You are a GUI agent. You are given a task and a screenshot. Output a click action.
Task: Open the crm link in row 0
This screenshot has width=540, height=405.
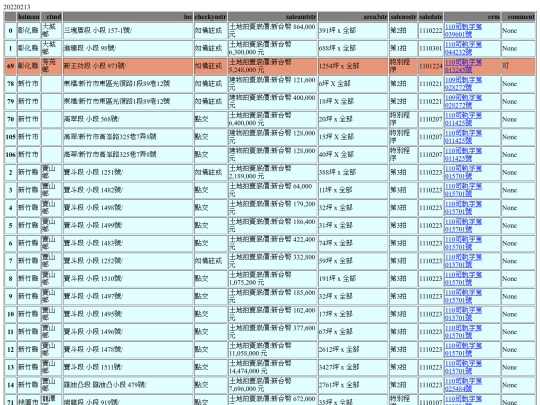pos(463,31)
